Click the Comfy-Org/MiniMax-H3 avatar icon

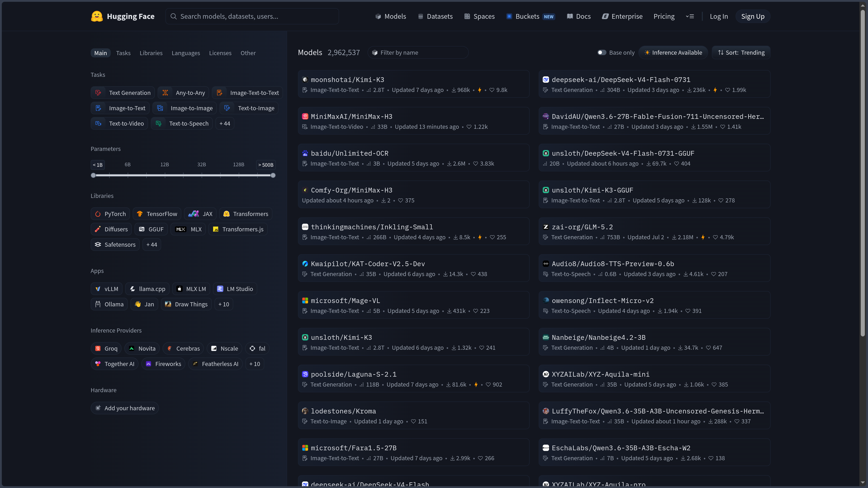305,190
